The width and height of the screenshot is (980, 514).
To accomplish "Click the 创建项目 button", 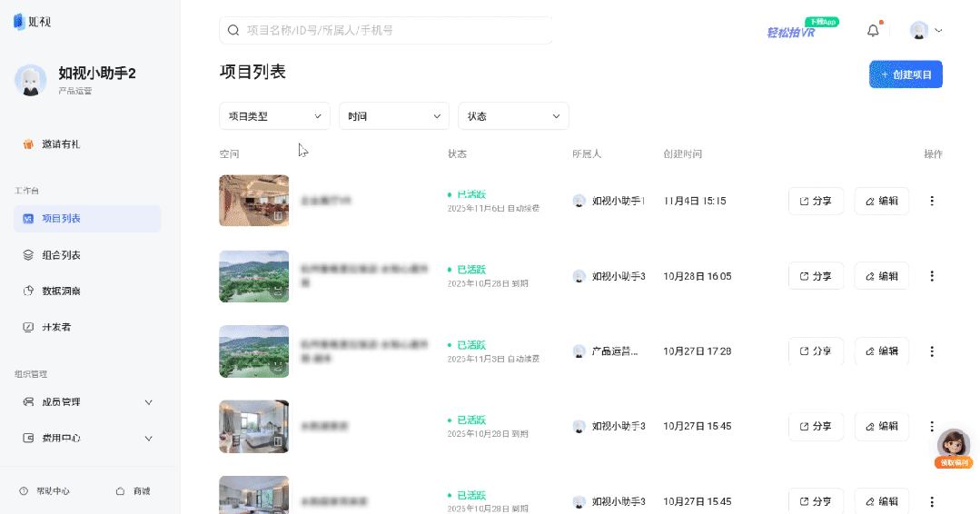I will [906, 74].
